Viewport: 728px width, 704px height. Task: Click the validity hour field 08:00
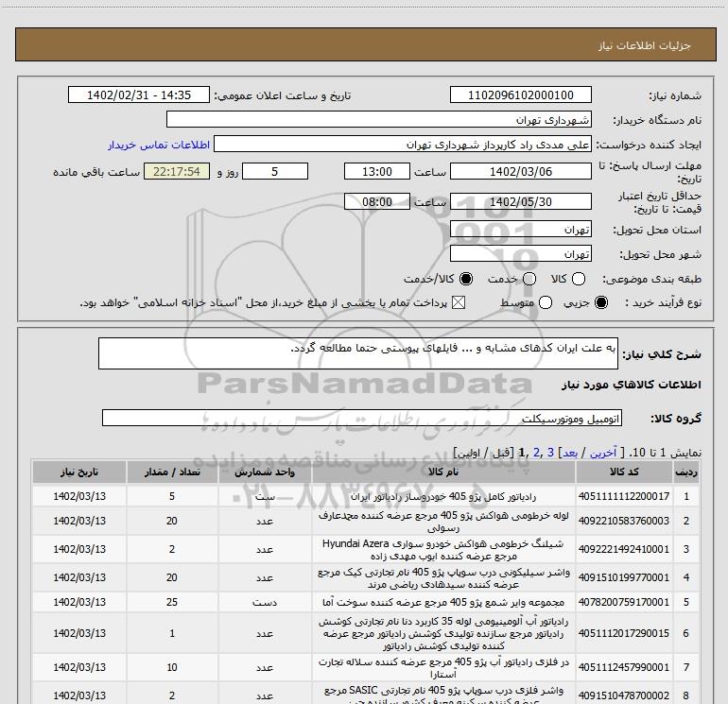tap(377, 201)
